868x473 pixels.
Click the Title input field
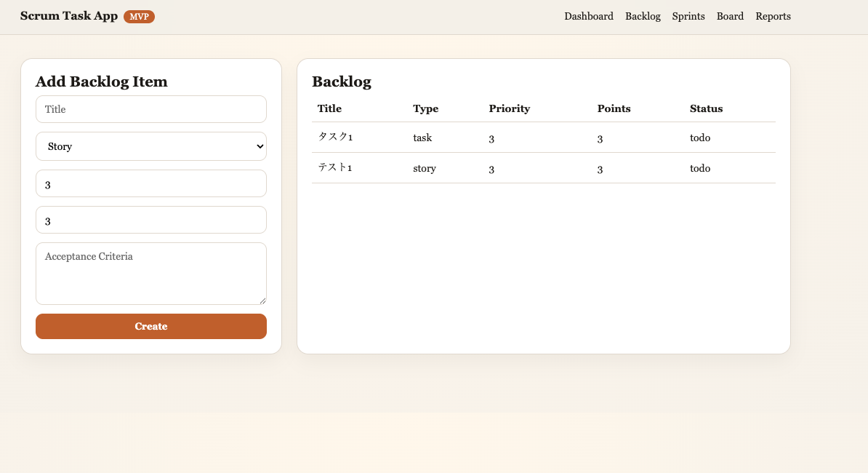click(x=150, y=109)
